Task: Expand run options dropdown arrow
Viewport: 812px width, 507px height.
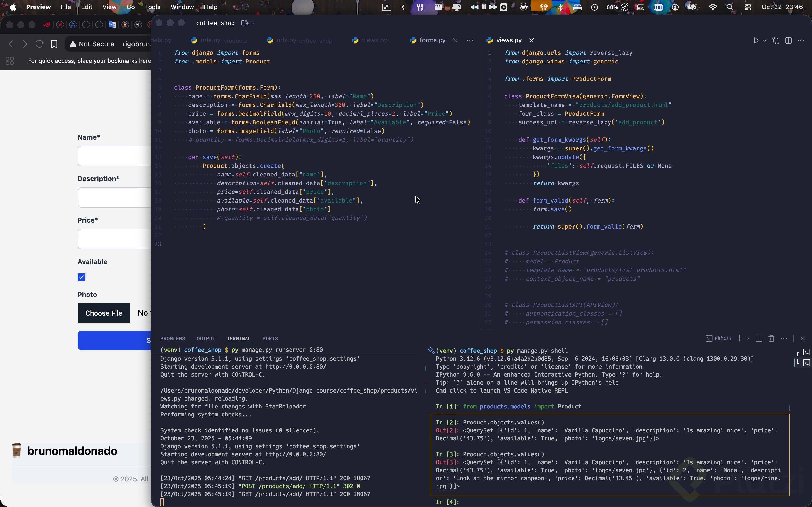Action: click(765, 41)
